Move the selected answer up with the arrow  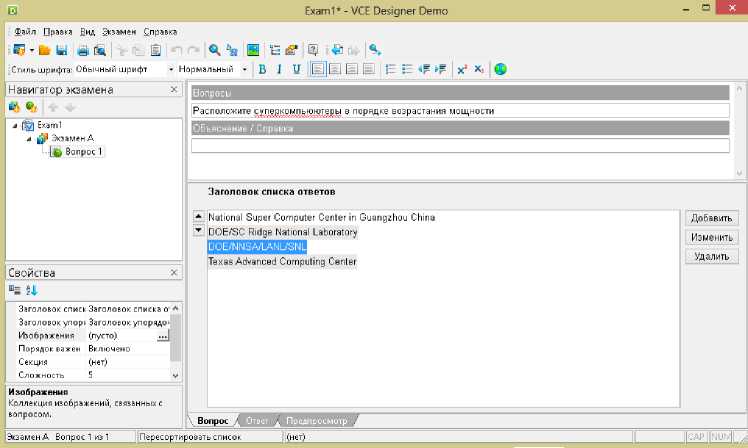(x=198, y=217)
